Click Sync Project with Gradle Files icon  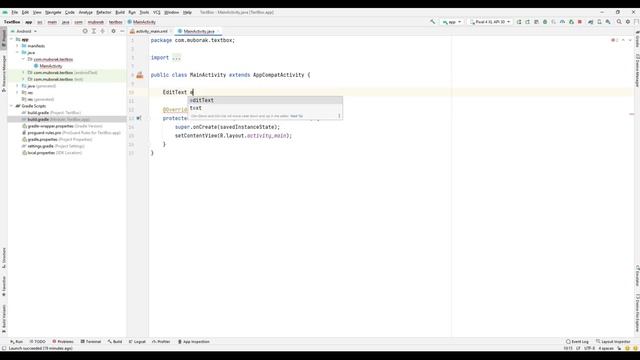tap(591, 22)
